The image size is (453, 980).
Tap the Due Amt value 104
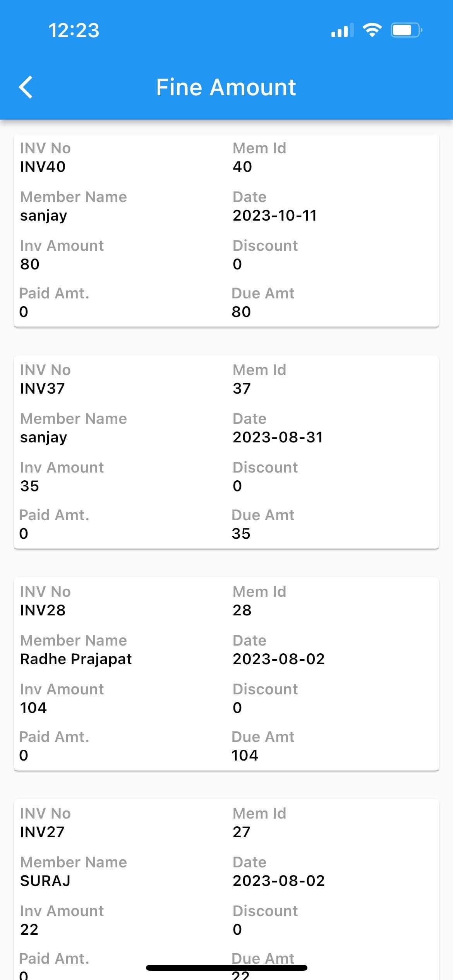pyautogui.click(x=245, y=756)
